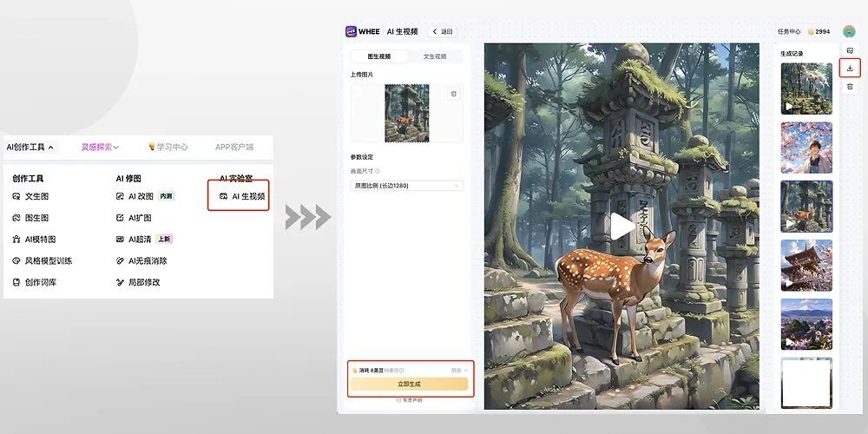Viewport: 868px width, 434px height.
Task: Select the pagoda thumbnail in generation history
Action: (x=806, y=265)
